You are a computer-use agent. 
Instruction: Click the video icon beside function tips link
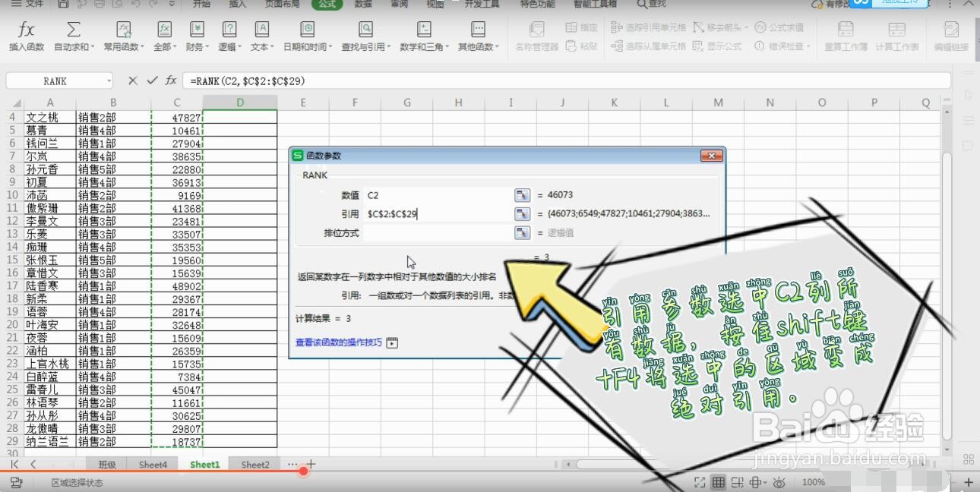coord(392,343)
